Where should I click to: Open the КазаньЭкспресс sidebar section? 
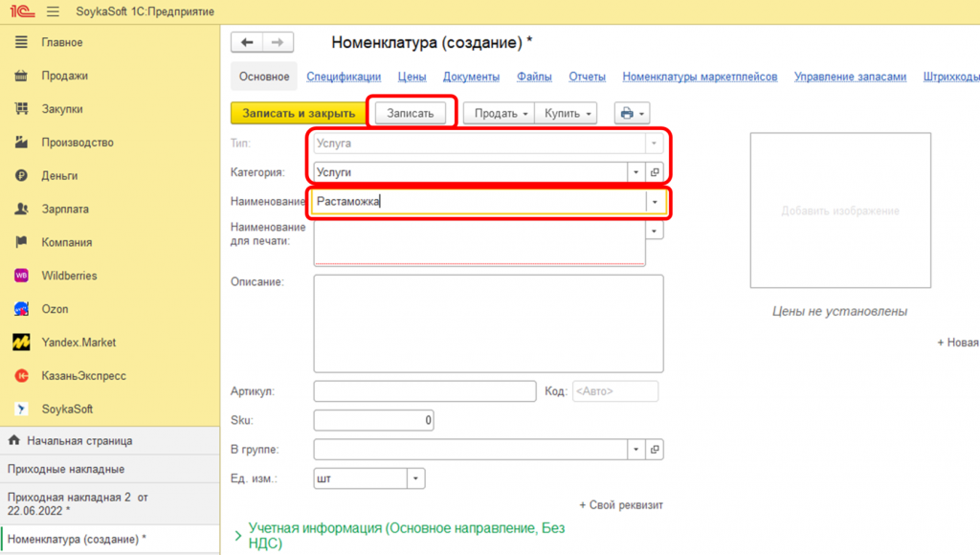tap(83, 376)
